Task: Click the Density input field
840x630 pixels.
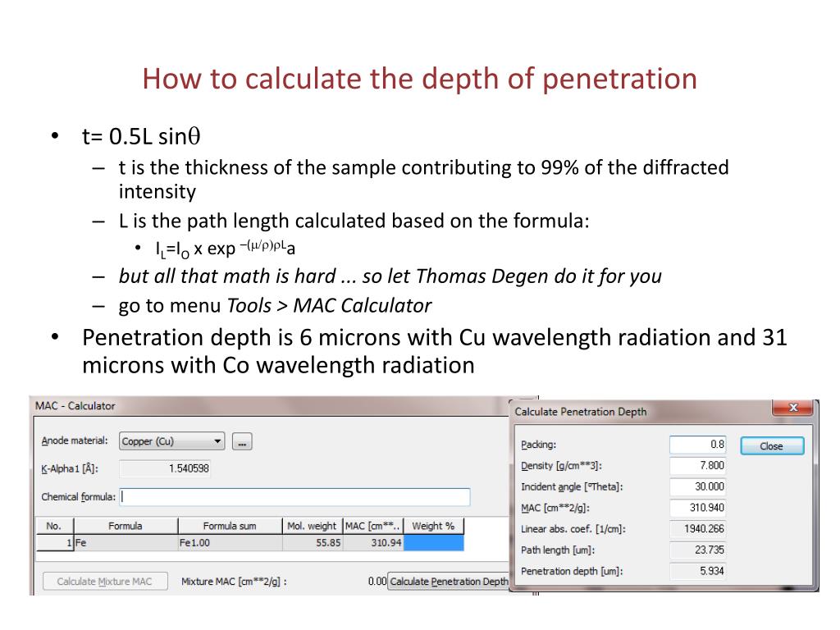Action: tap(698, 466)
